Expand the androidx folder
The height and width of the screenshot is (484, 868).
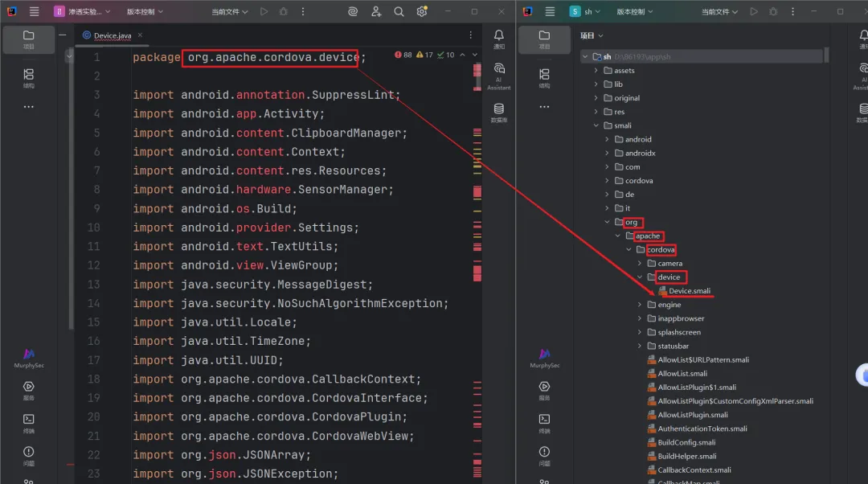click(x=607, y=153)
